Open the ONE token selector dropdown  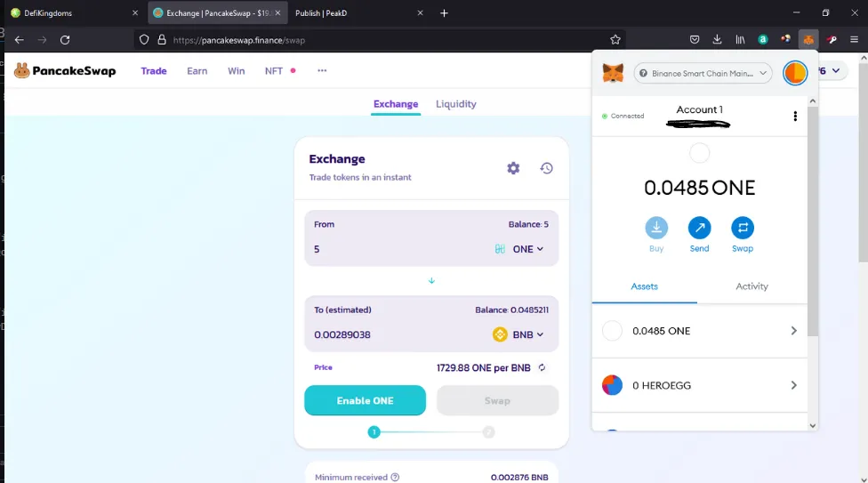[519, 249]
